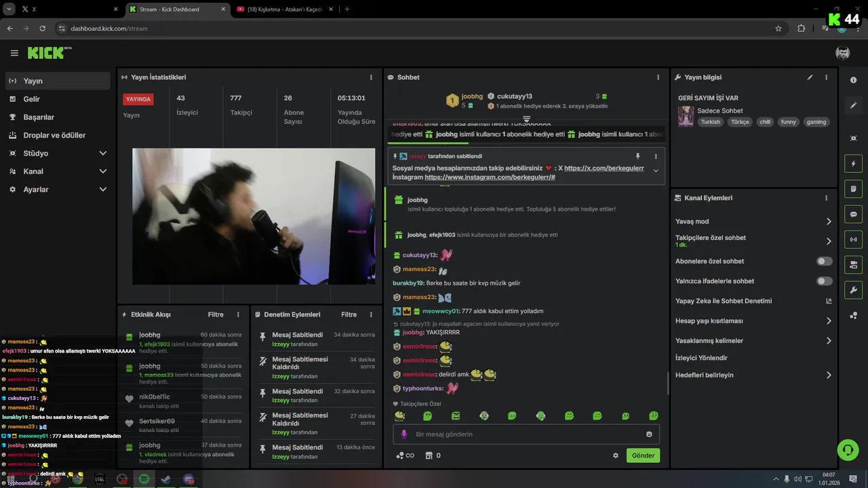Open the hamburger menu beside the Kick logo
The image size is (868, 488).
point(14,53)
